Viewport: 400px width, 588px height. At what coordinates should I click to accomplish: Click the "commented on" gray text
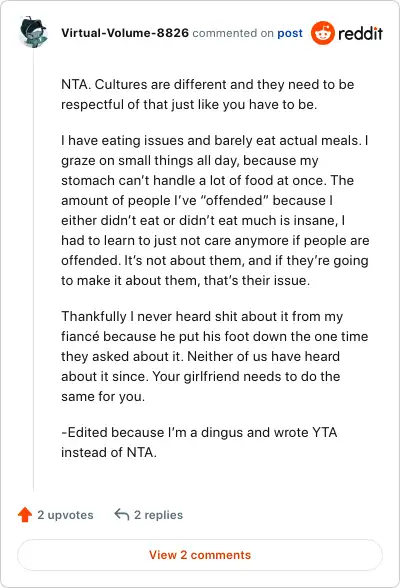233,33
